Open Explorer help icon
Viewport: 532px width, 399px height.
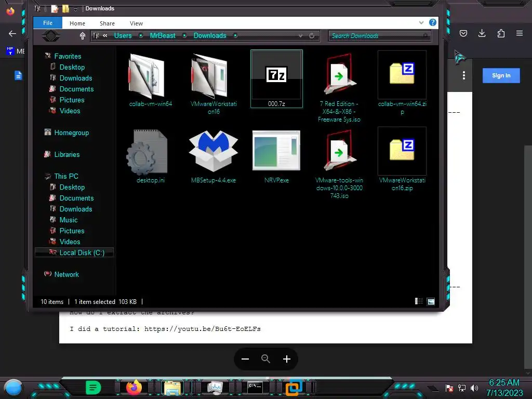click(x=433, y=22)
